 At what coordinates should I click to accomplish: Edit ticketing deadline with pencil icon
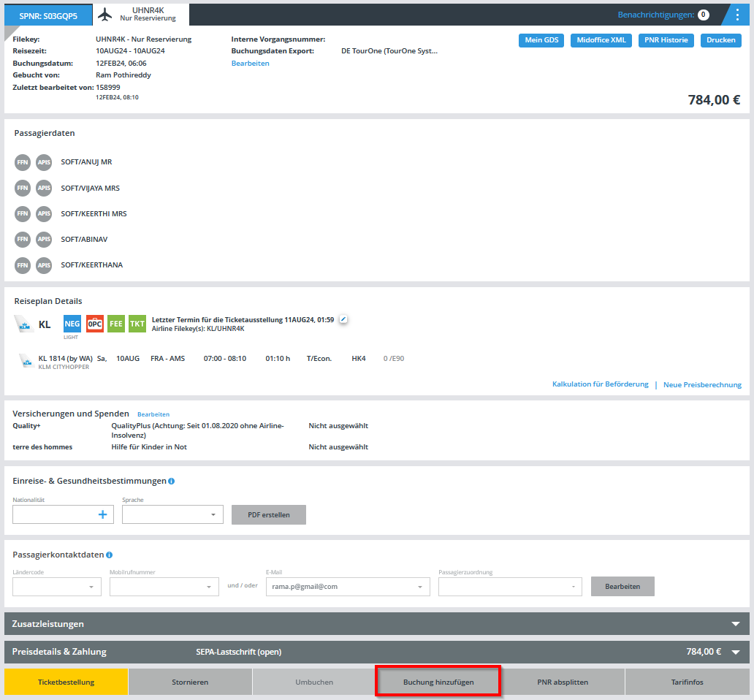tap(343, 319)
